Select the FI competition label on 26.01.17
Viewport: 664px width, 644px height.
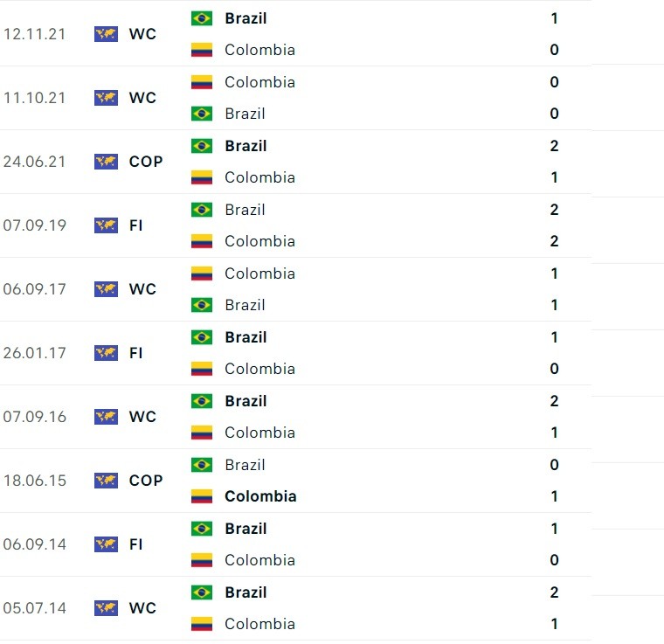135,353
